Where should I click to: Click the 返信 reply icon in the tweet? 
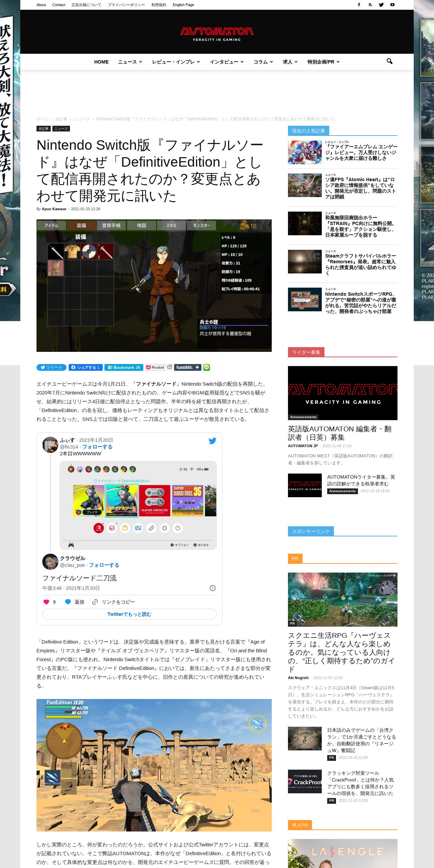[68, 602]
